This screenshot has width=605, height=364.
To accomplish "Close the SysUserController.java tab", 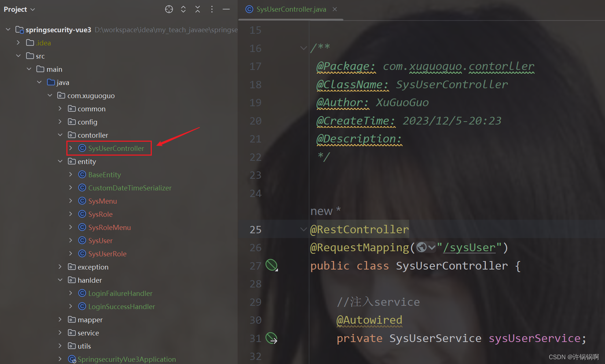I will (x=335, y=9).
